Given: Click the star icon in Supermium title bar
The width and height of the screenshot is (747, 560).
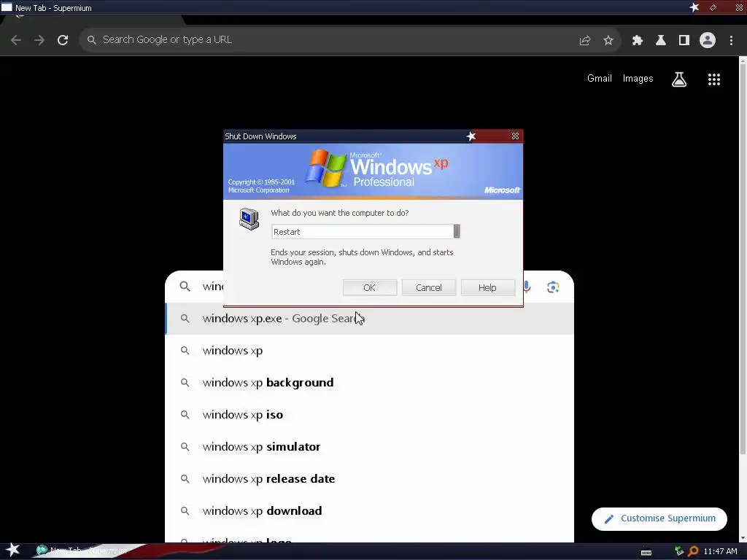Looking at the screenshot, I should 694,7.
